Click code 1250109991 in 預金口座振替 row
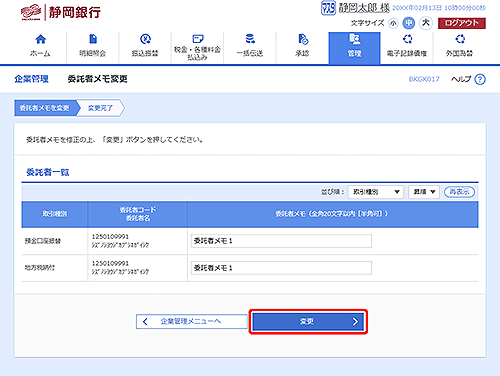This screenshot has width=500, height=376. point(110,237)
